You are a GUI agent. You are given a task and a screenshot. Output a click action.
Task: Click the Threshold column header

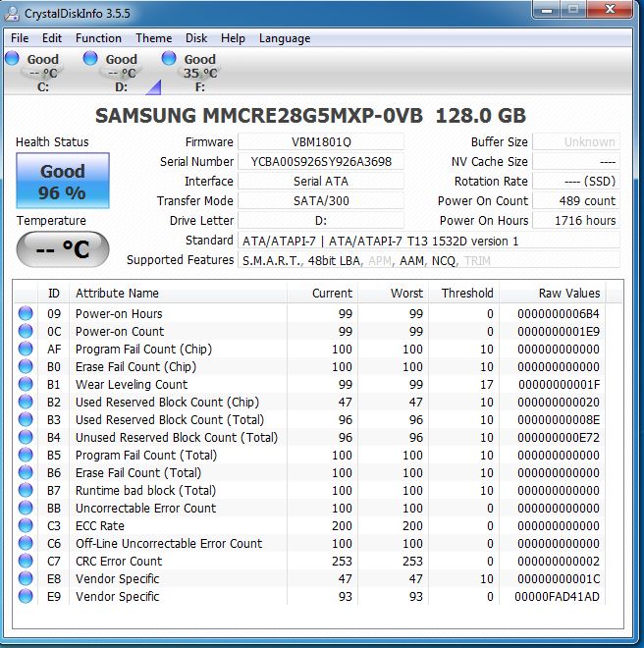coord(463,293)
